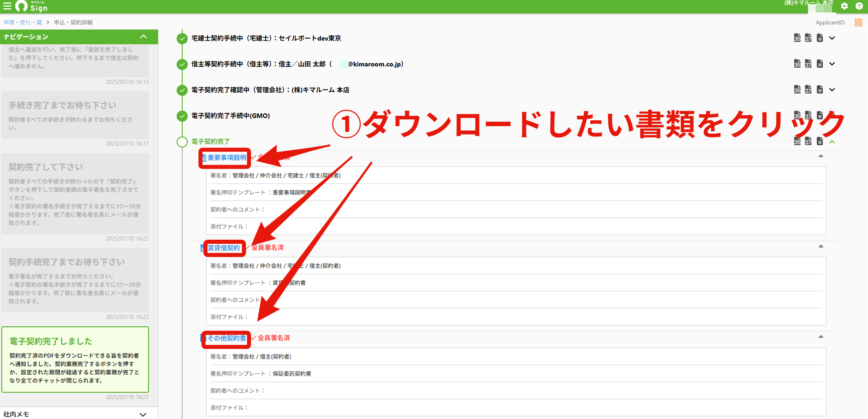
Task: Go to 申請・受付一覧 breadcrumb
Action: tap(23, 22)
